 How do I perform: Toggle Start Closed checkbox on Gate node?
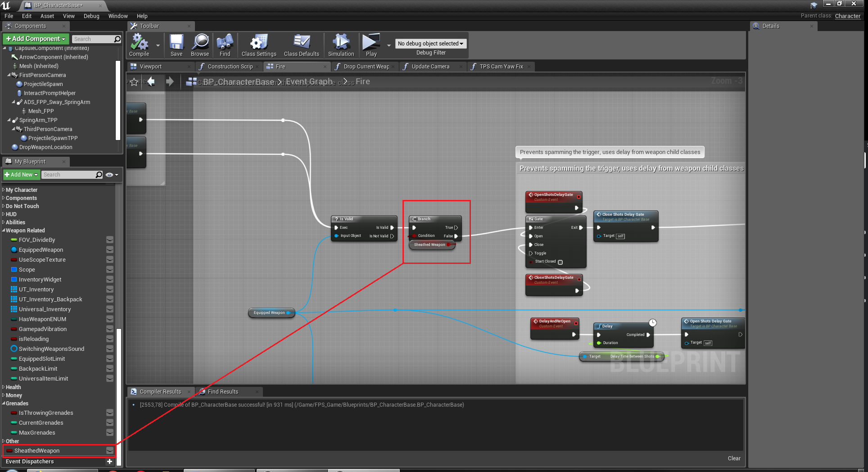561,262
